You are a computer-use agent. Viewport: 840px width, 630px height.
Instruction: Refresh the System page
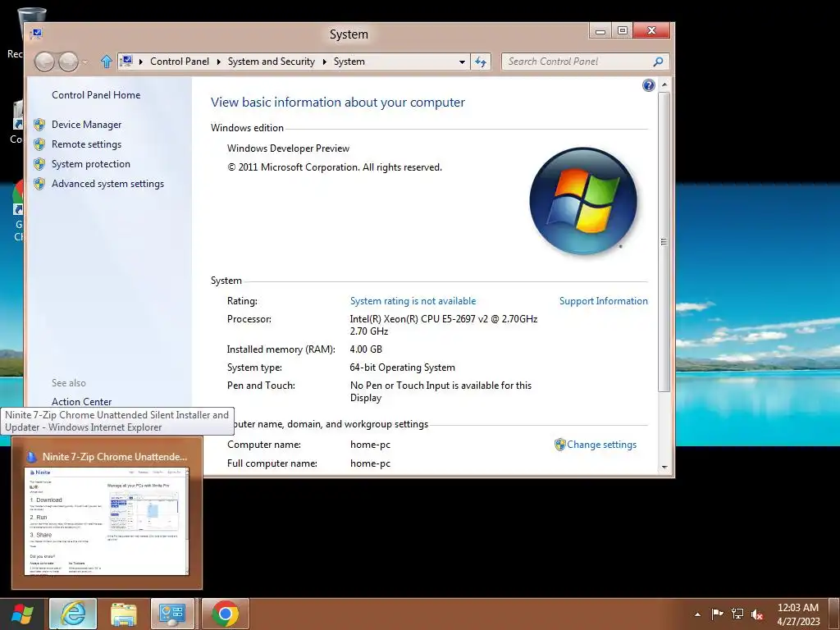[x=481, y=62]
